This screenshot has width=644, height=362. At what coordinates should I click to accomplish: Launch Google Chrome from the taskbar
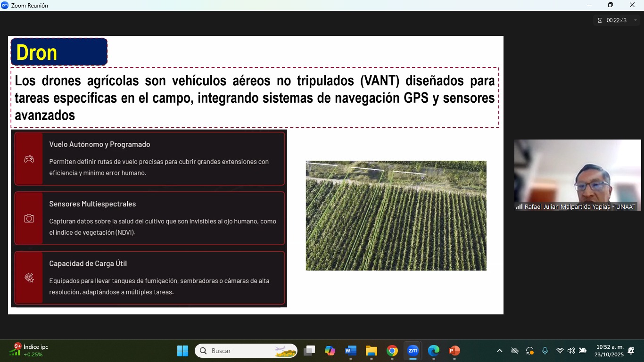[x=392, y=351]
